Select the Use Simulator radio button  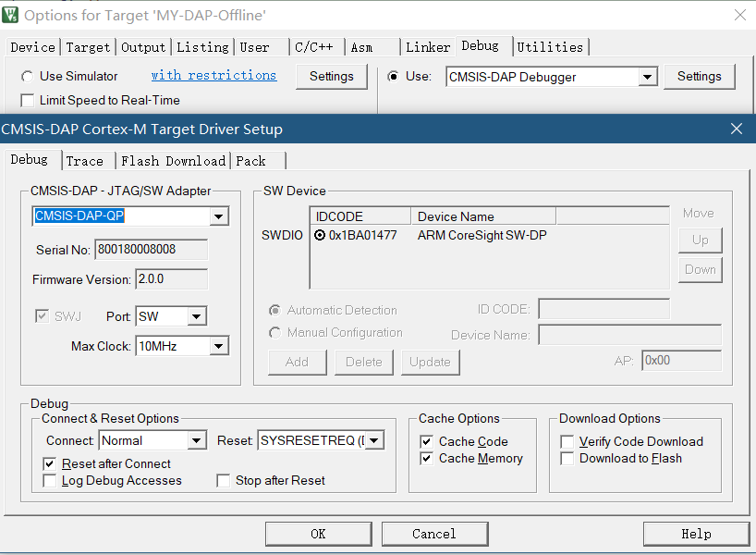28,77
